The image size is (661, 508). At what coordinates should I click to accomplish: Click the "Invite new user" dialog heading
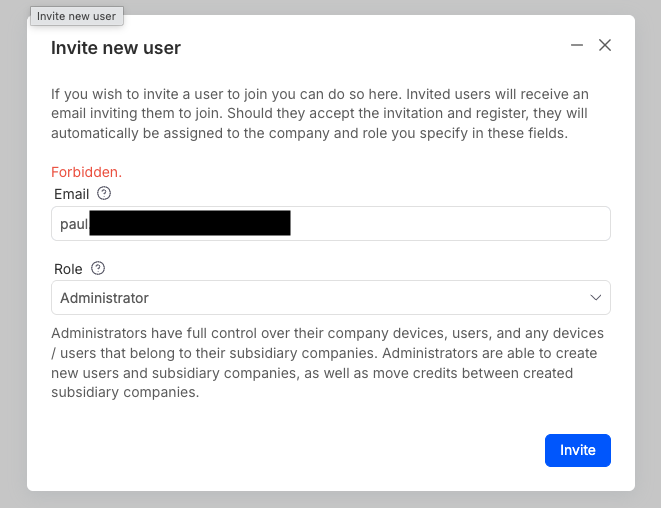[x=116, y=48]
